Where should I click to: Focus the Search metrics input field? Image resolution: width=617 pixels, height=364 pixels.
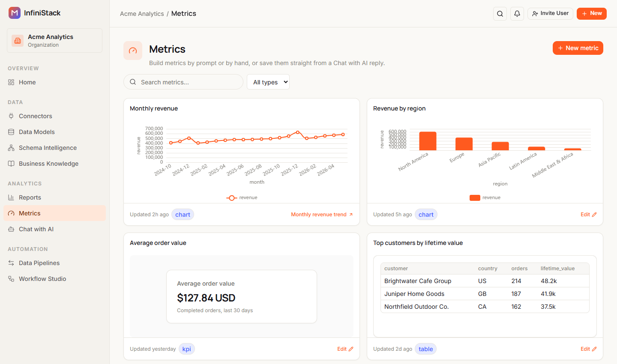[183, 82]
